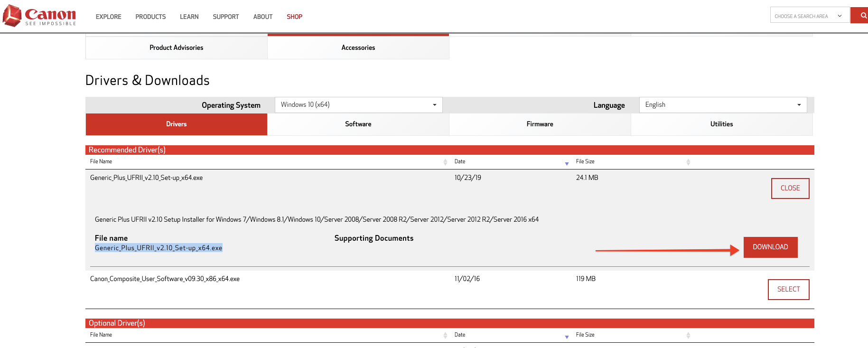This screenshot has height=348, width=868.
Task: Click the Canon logo
Action: click(39, 16)
